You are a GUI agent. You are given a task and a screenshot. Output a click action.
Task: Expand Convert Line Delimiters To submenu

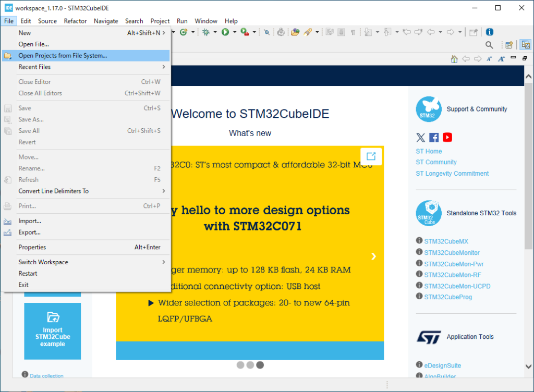click(86, 191)
